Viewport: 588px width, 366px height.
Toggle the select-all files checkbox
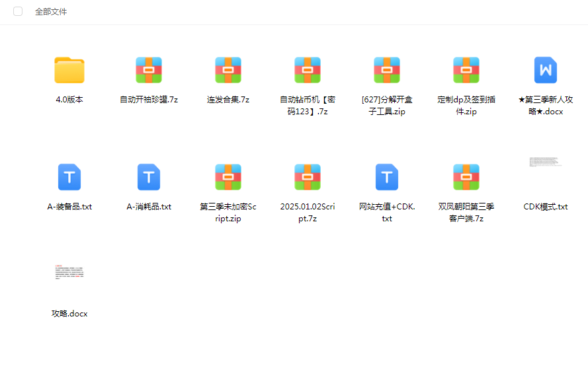click(18, 11)
